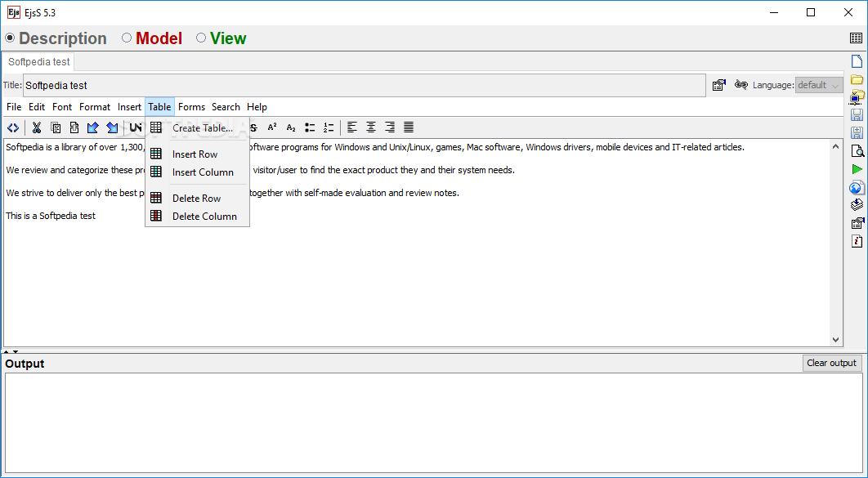Viewport: 868px width, 478px height.
Task: Align text to the right
Action: point(390,127)
